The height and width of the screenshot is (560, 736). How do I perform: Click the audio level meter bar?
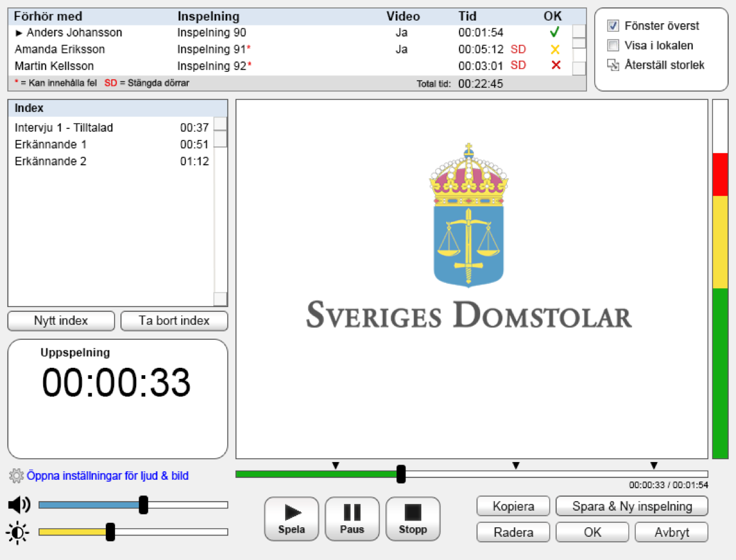[720, 279]
